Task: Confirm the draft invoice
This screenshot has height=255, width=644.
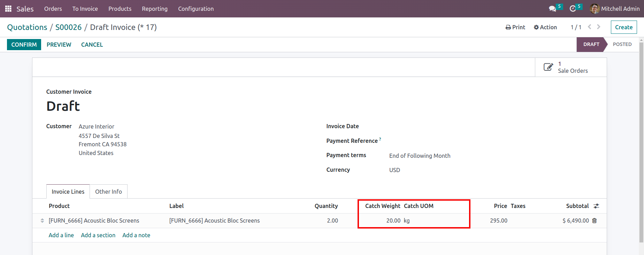Action: [x=24, y=45]
